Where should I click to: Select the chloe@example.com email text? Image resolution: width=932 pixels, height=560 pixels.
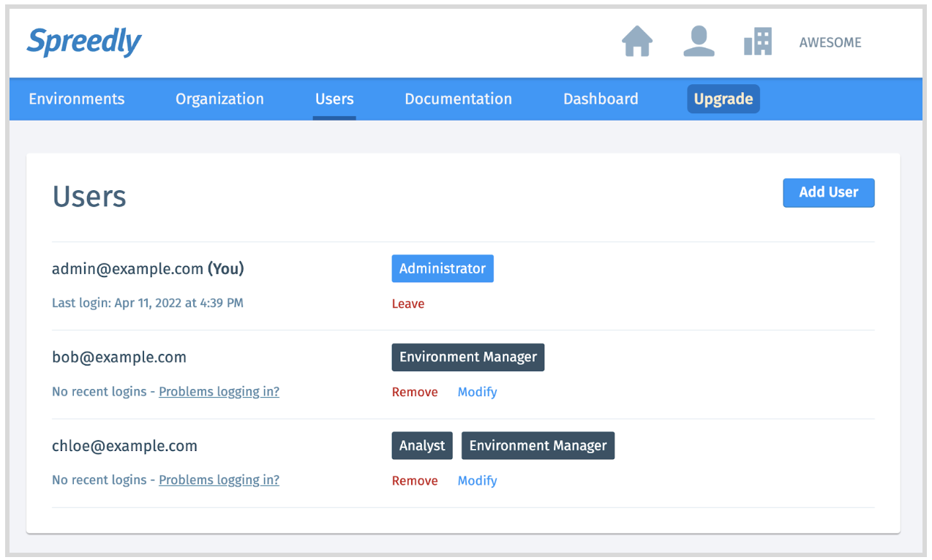click(124, 446)
